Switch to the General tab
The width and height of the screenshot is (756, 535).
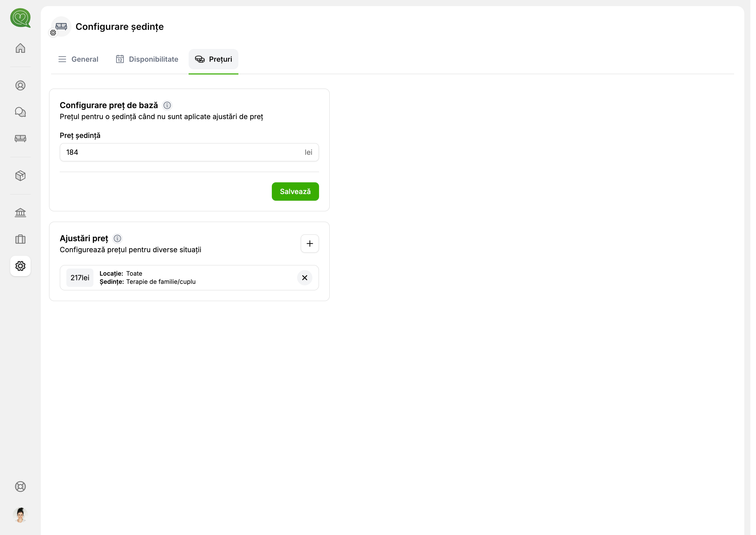pyautogui.click(x=78, y=59)
